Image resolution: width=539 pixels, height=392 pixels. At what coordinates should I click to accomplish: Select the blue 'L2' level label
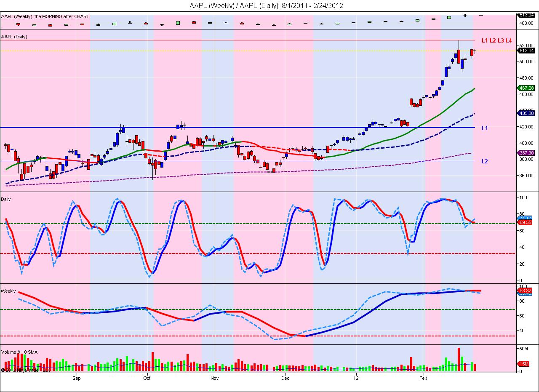coord(485,161)
